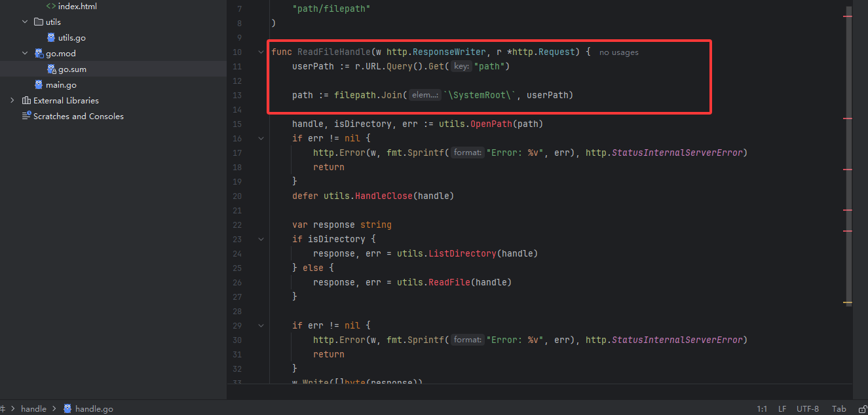Screen dimensions: 868x415
Task: Click the 'no usages' hint after ReadFileHandle
Action: (618, 52)
